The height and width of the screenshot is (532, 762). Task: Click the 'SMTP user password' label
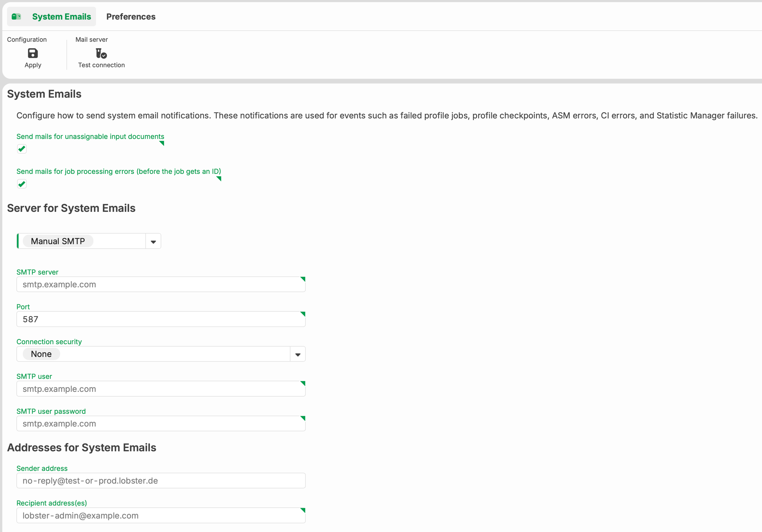point(51,411)
